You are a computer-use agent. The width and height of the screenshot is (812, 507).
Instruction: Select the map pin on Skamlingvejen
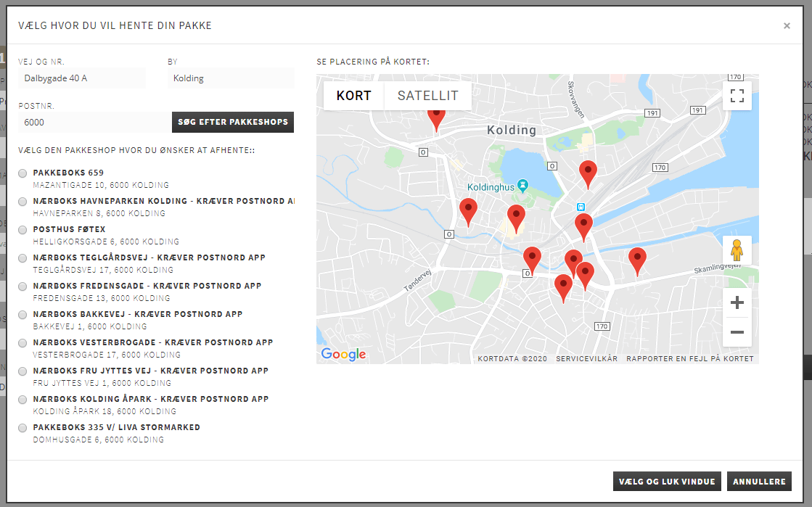(637, 261)
